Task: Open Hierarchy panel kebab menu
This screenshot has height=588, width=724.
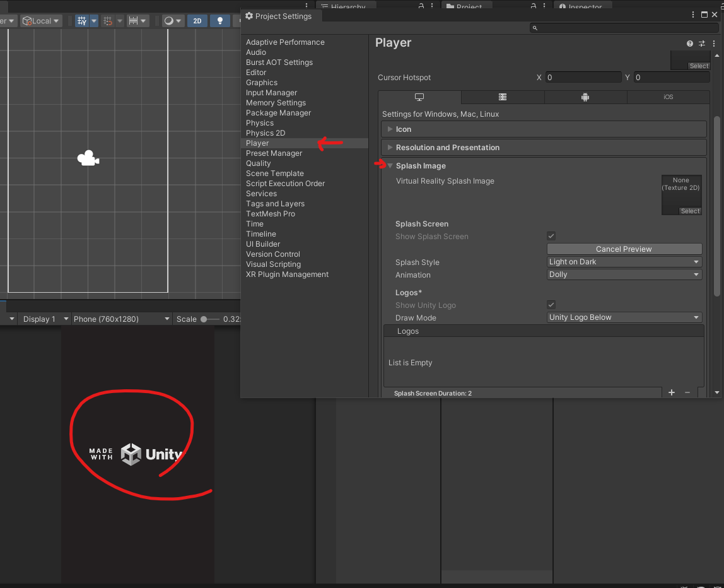Action: pos(432,6)
